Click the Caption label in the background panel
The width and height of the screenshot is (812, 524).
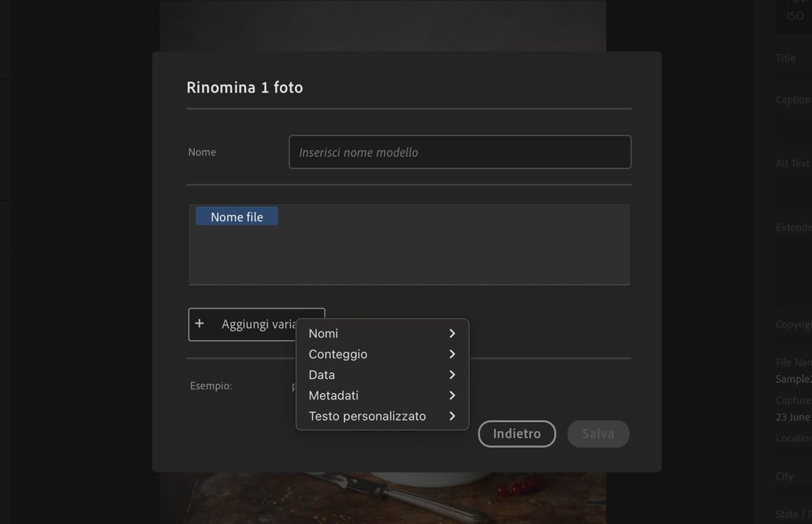pos(793,99)
